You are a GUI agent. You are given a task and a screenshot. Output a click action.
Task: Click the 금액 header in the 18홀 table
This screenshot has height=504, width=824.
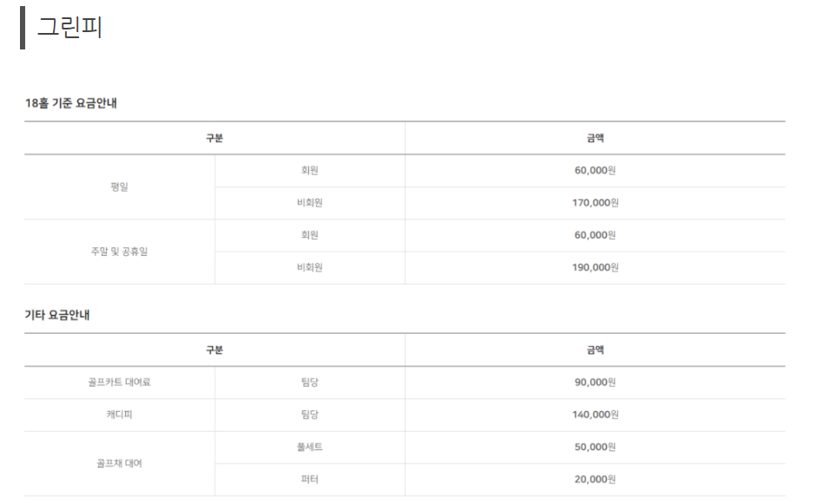click(595, 138)
